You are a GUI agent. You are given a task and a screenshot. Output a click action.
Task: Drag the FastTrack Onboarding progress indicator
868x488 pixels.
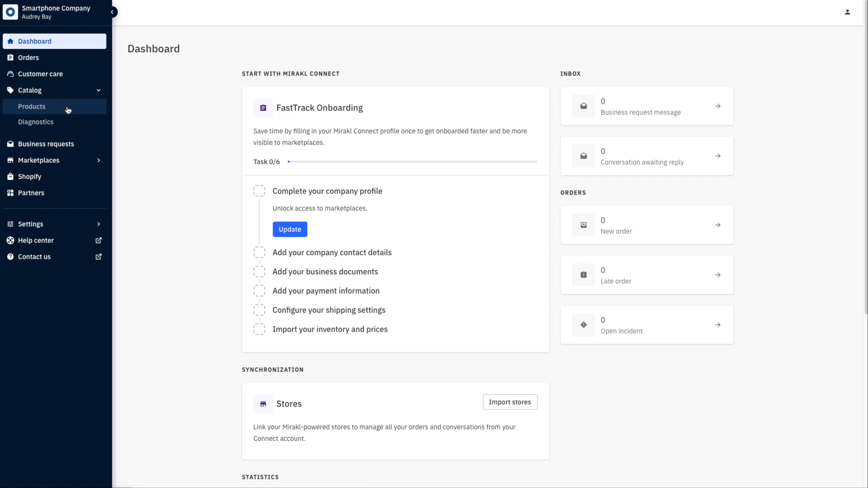288,161
